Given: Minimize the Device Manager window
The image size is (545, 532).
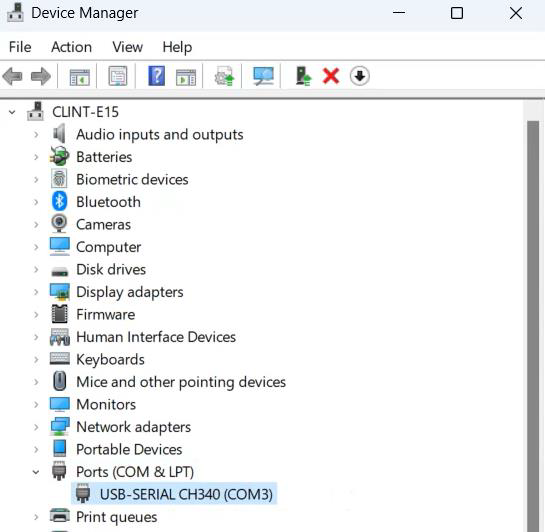Looking at the screenshot, I should (399, 13).
